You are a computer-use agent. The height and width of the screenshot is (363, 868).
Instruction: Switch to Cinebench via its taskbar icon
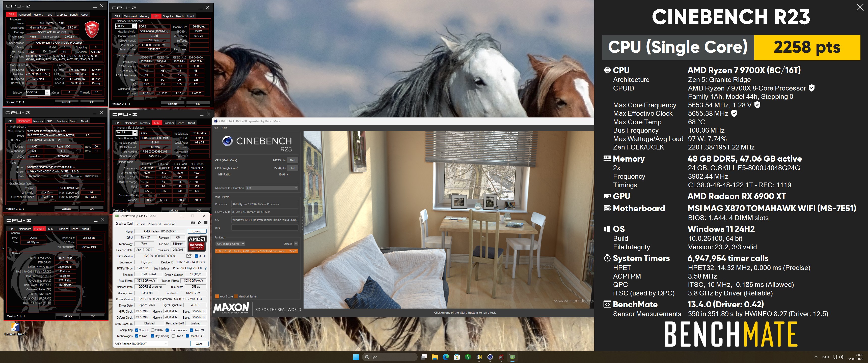pos(490,357)
